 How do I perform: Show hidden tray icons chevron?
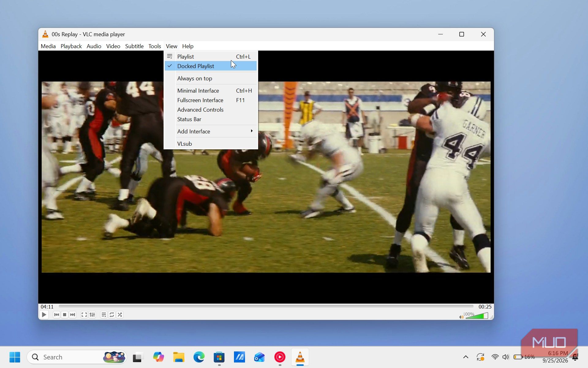466,357
